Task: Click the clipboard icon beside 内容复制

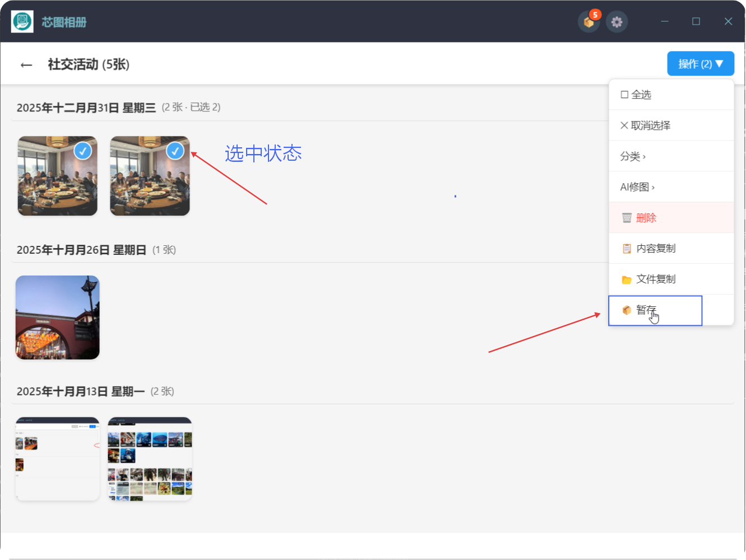Action: 626,248
